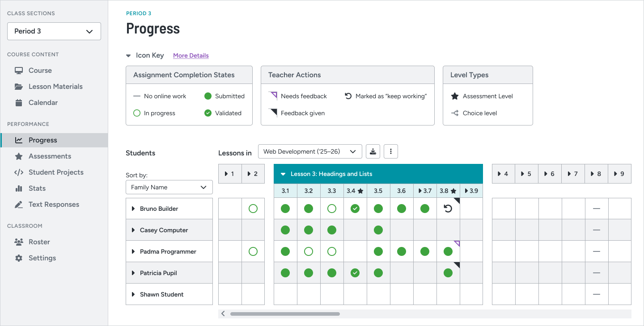
Task: Collapse Lesson 3: Headings and Lists
Action: pyautogui.click(x=378, y=174)
